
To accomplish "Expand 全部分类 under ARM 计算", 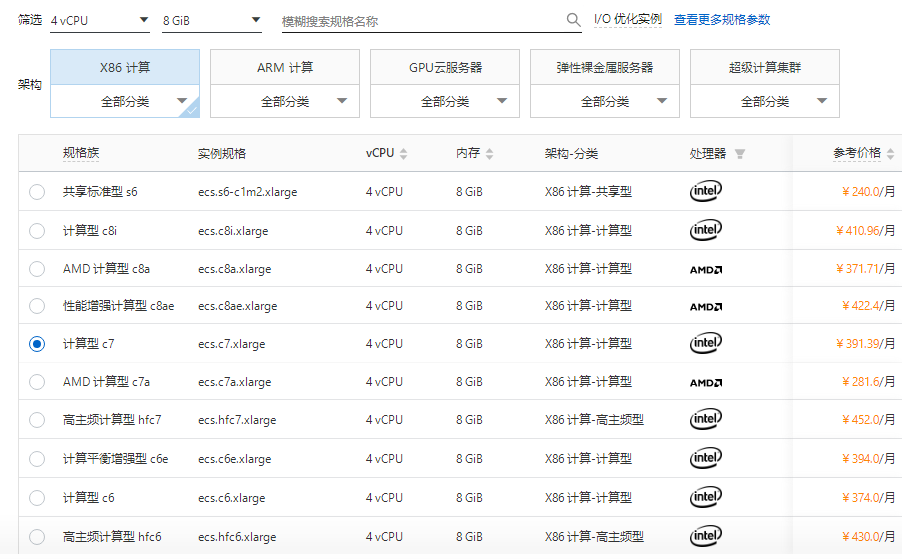I will pos(285,101).
